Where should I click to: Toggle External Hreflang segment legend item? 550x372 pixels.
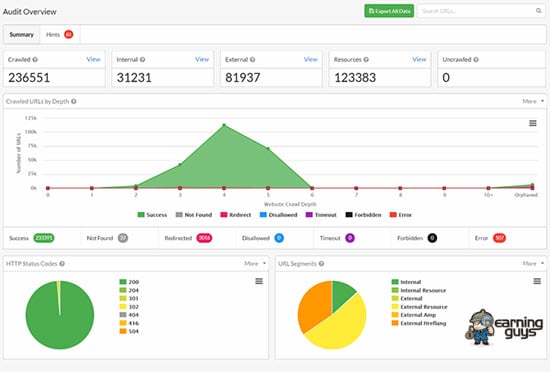click(419, 323)
